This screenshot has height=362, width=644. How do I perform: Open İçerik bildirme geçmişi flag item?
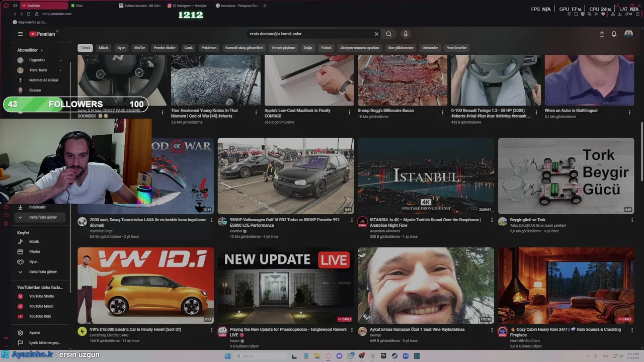click(x=44, y=342)
